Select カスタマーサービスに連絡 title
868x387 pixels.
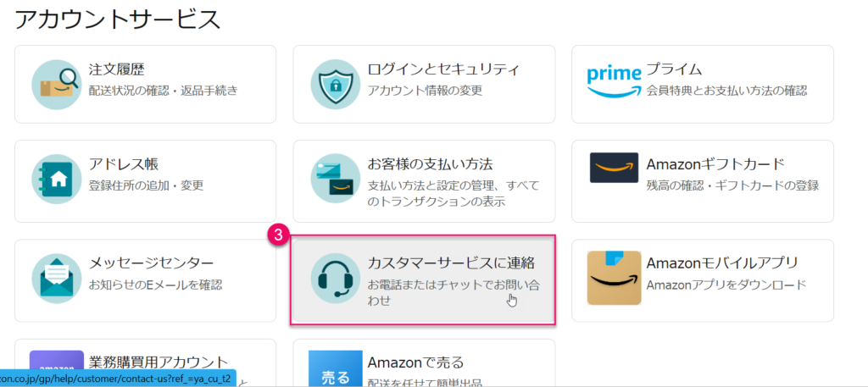click(x=451, y=263)
